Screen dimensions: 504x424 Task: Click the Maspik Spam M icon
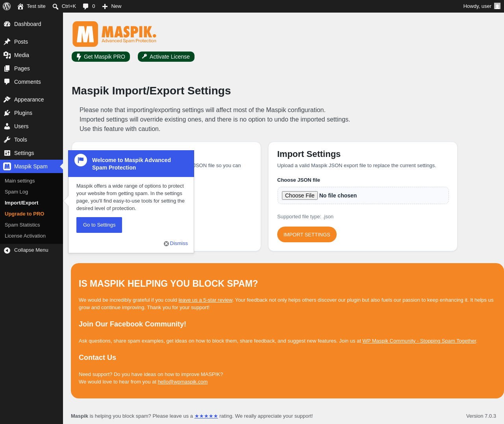(7, 166)
